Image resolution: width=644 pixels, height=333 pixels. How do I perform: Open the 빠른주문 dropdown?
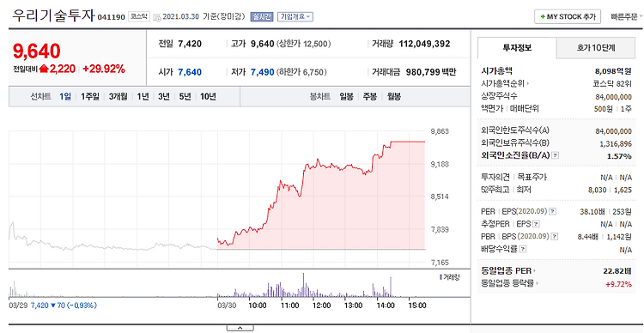click(x=627, y=17)
